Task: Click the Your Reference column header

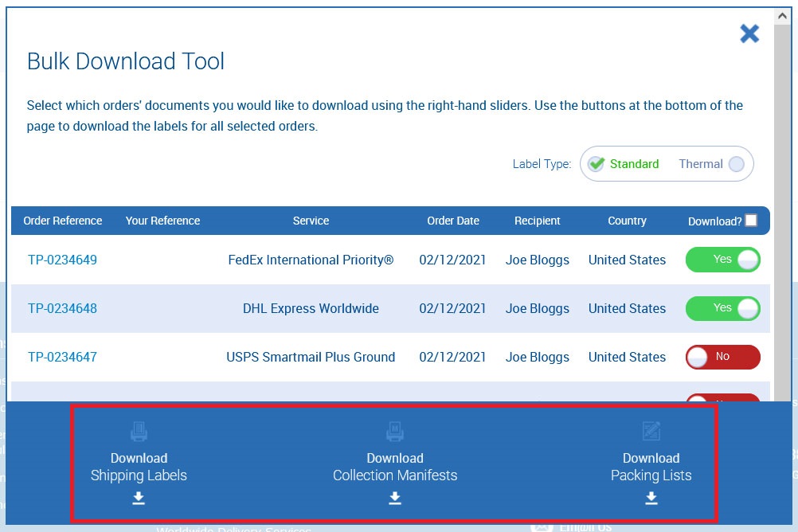Action: (162, 221)
